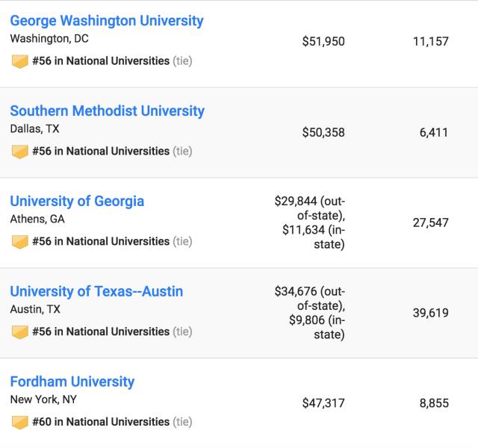Screen dimensions: 478x448
Task: Click the University of Georgia ranking badge icon
Action: coord(20,242)
